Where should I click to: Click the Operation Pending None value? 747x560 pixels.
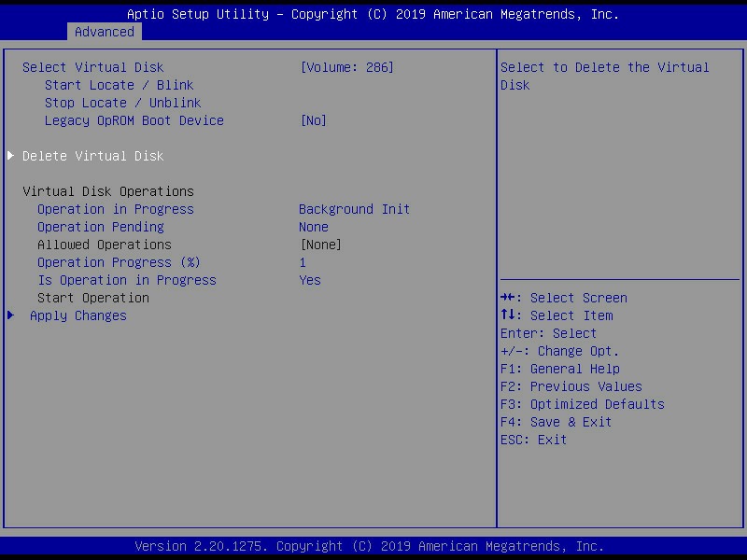click(314, 227)
